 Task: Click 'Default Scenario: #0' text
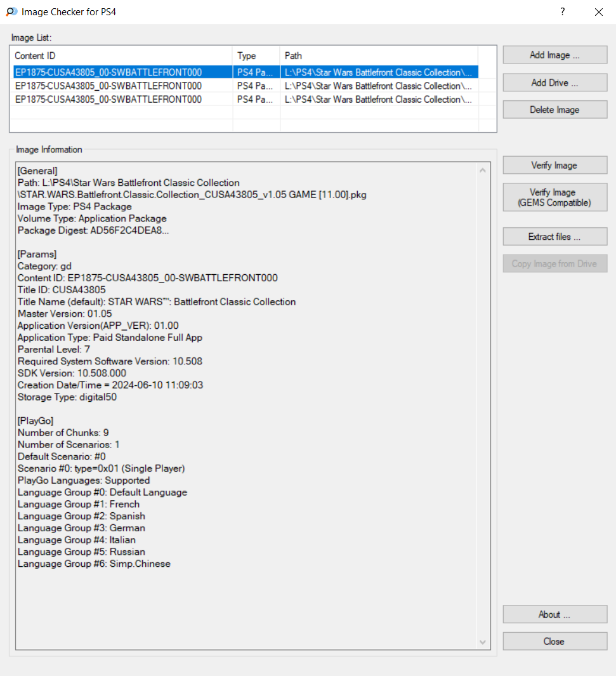62,456
